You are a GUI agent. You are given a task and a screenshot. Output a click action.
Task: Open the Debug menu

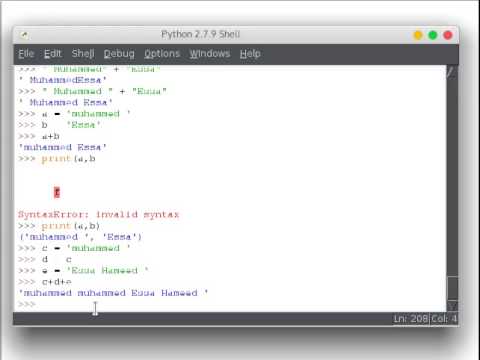[119, 54]
